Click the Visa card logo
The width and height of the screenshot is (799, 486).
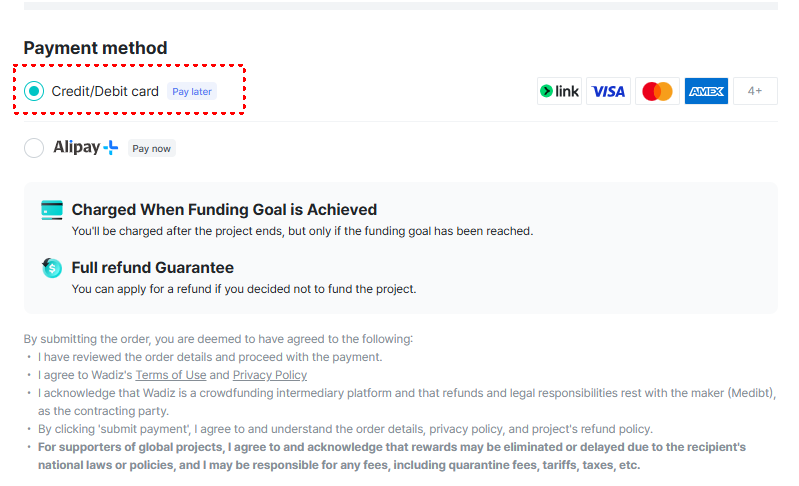point(608,91)
